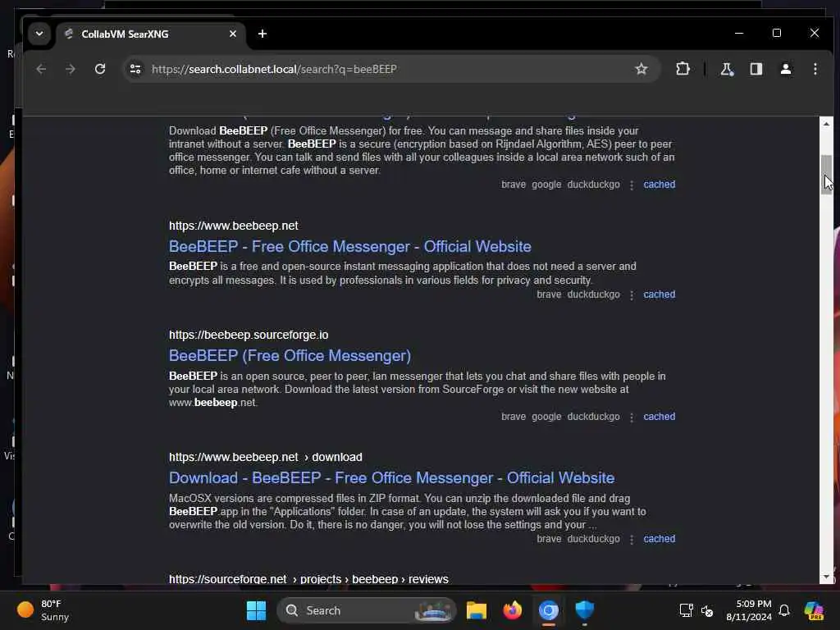Open cached link for beebeep.sourceforge.io result
This screenshot has width=840, height=630.
coord(659,417)
